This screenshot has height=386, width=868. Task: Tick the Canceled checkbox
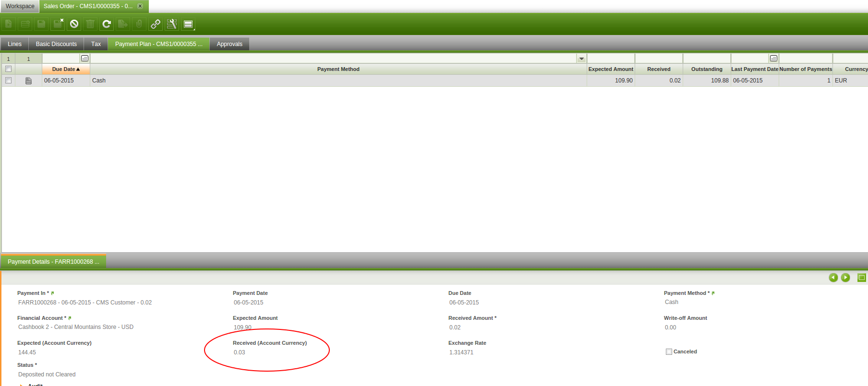[x=669, y=351]
